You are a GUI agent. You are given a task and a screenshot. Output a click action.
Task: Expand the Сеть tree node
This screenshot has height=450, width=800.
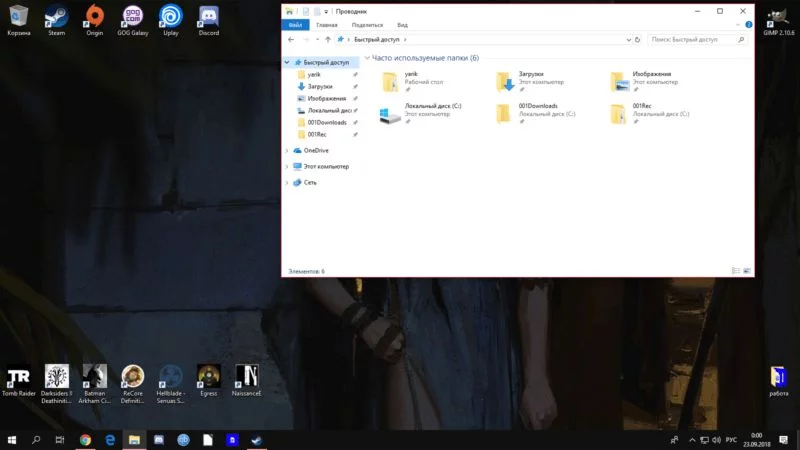tap(287, 182)
